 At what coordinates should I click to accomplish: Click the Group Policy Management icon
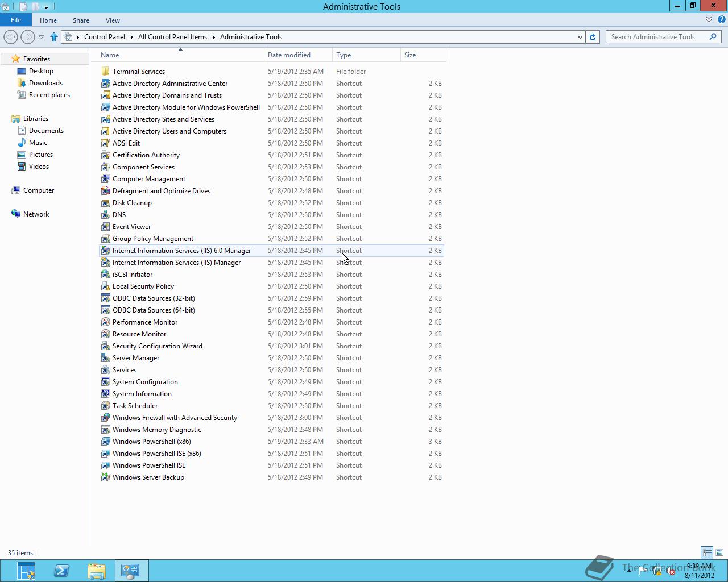(105, 238)
